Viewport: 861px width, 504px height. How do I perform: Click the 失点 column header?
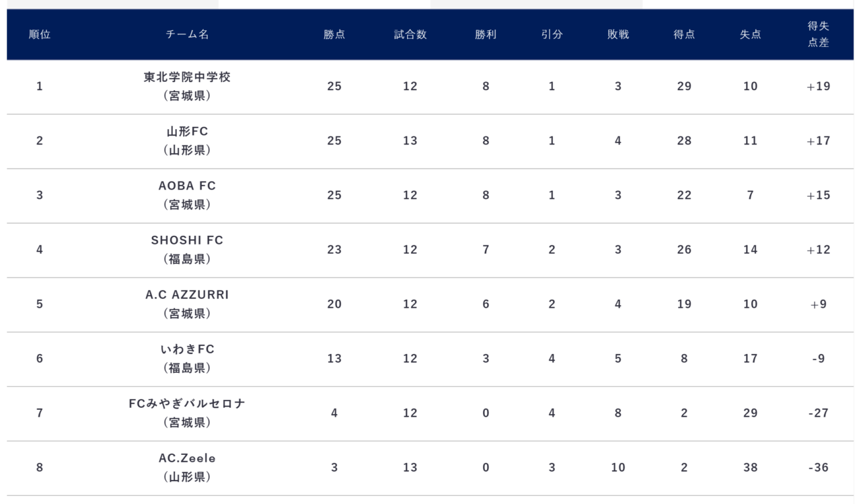751,35
